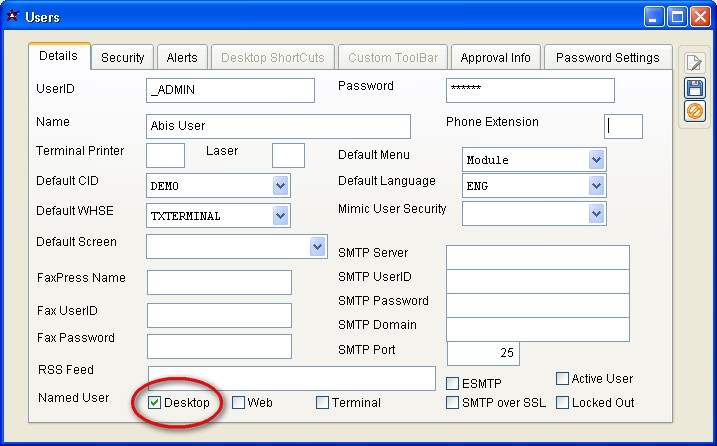Open the Password Settings tab

tap(607, 58)
